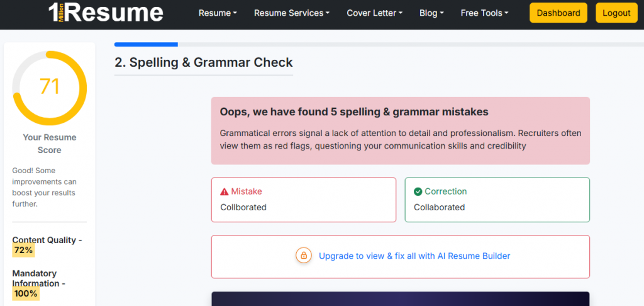Select the Content Quality 72% badge

pos(23,250)
